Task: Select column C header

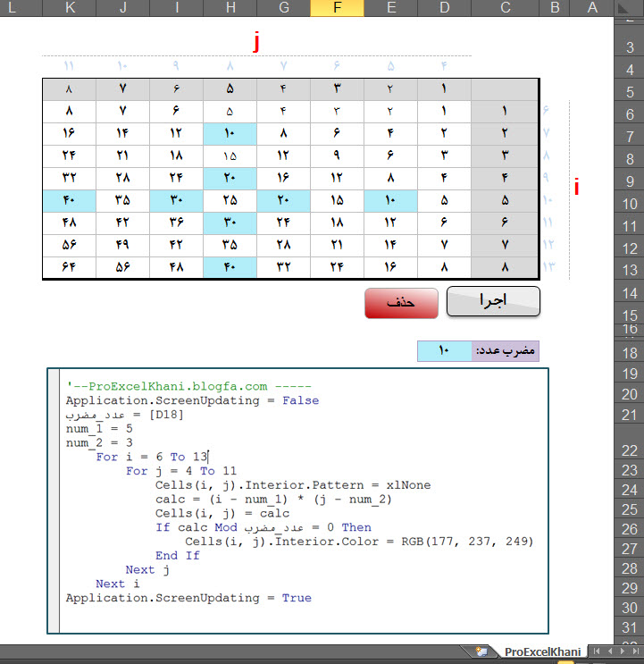Action: coord(506,8)
